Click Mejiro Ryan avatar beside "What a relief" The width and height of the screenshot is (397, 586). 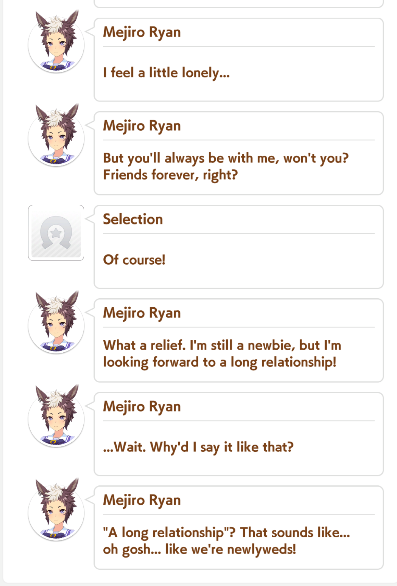[x=56, y=323]
